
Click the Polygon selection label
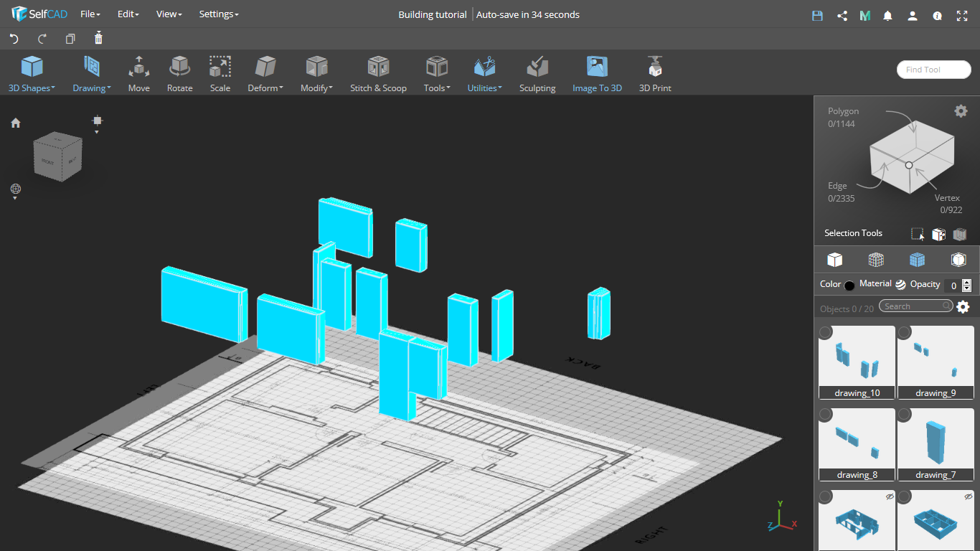pyautogui.click(x=843, y=111)
